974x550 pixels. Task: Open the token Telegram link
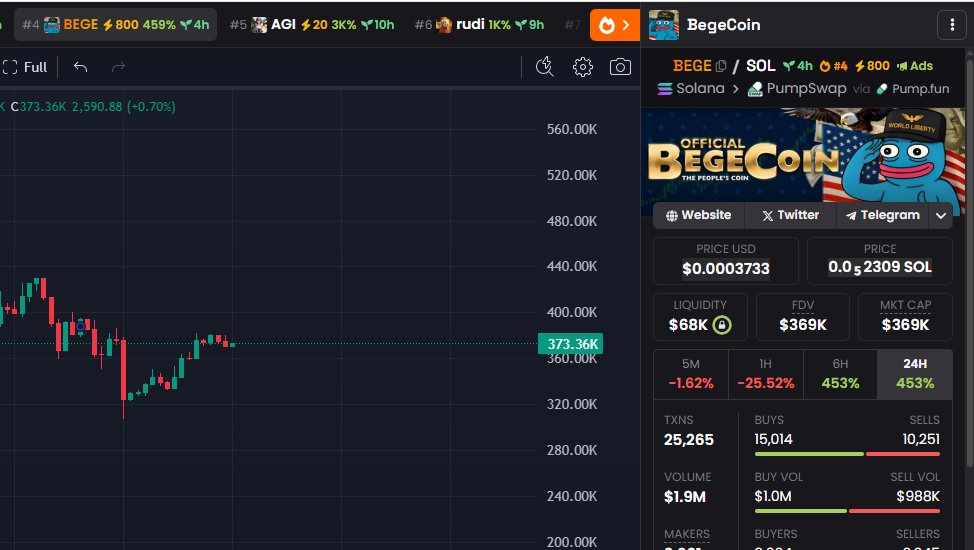tap(882, 215)
